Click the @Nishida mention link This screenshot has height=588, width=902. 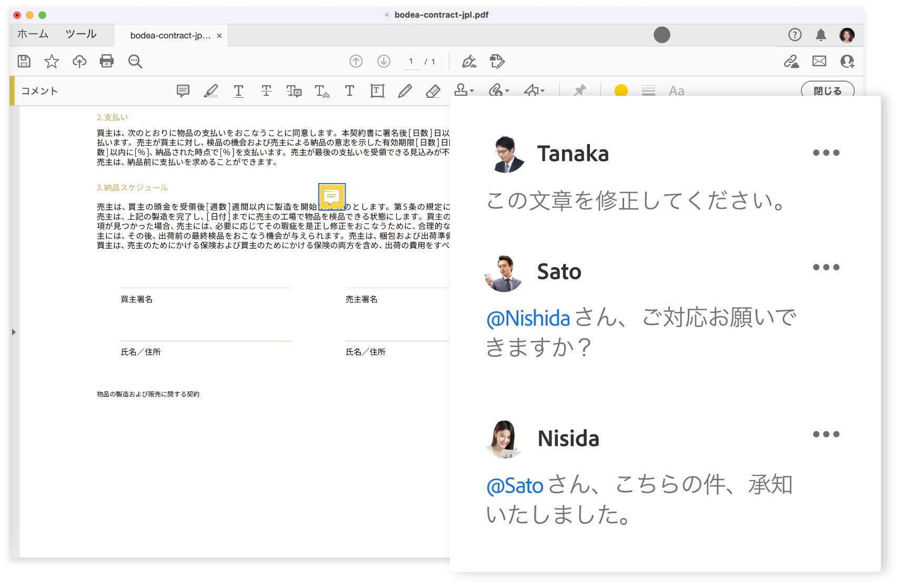[528, 319]
